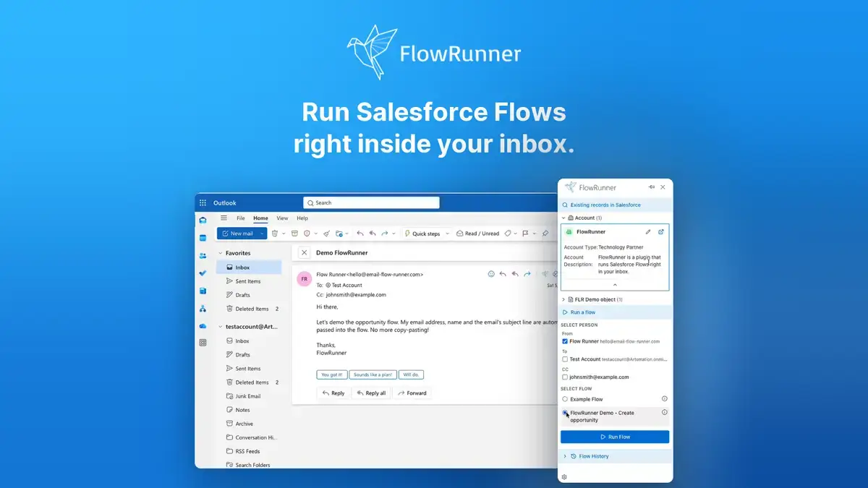
Task: Select FlowRunner Demo - Create opportunity radio
Action: pos(565,413)
